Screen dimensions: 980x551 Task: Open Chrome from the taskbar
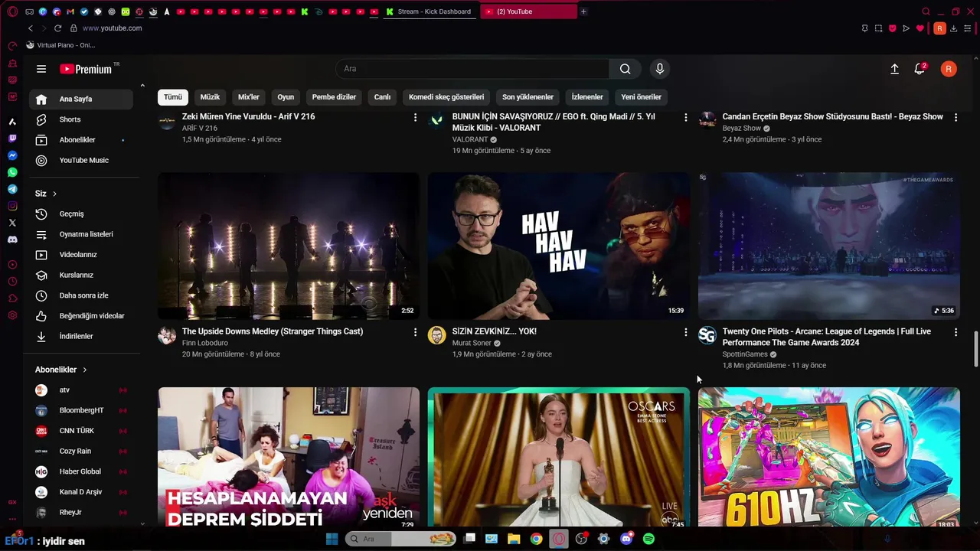[x=537, y=539]
